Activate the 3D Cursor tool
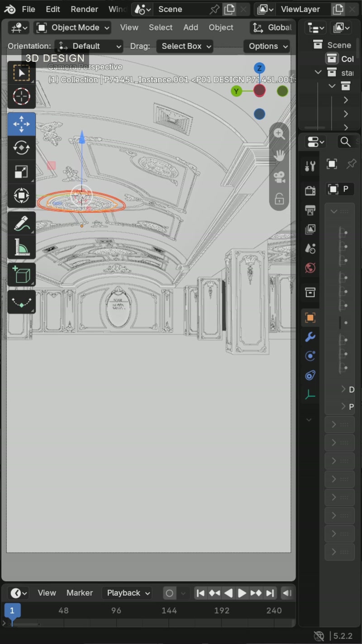The image size is (362, 644). [x=21, y=96]
